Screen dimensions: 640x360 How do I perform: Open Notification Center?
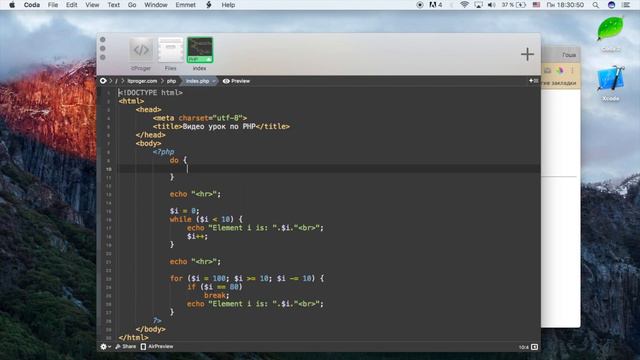pyautogui.click(x=626, y=5)
